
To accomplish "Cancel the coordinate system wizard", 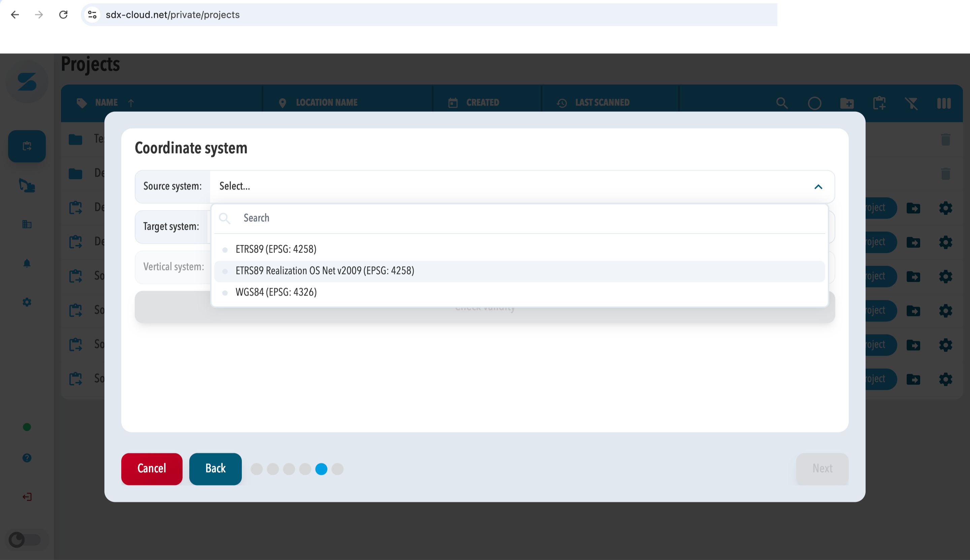I will [152, 468].
